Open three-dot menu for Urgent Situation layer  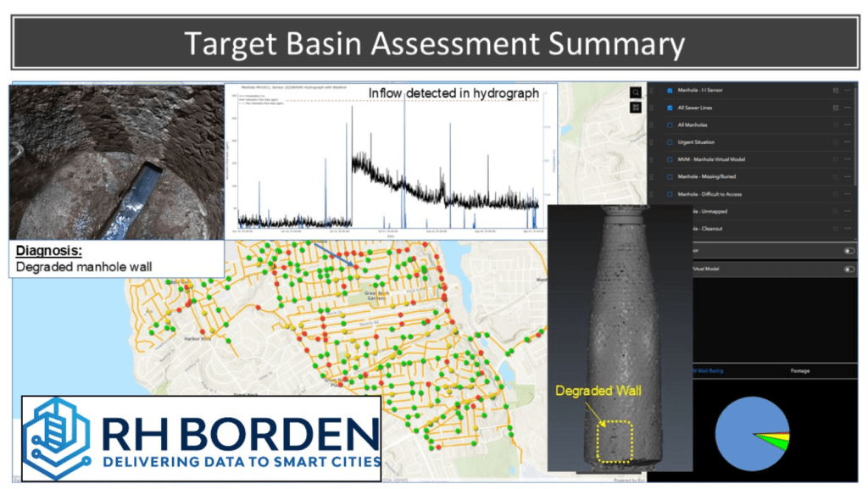(849, 142)
